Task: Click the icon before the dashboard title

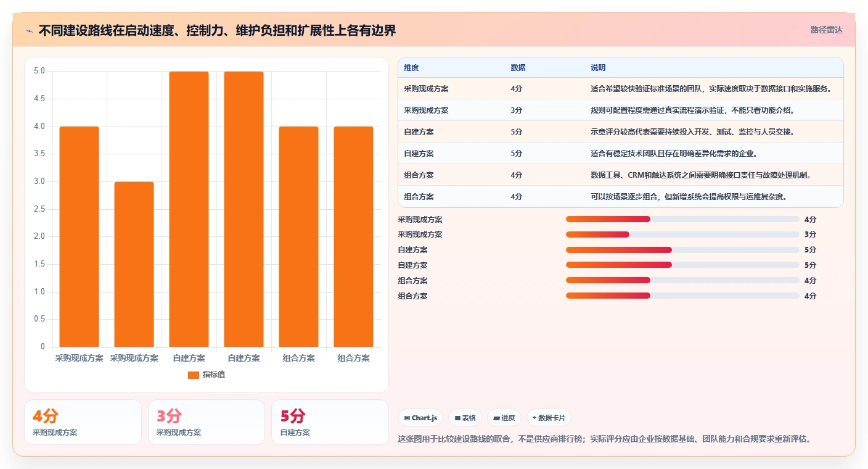Action: (x=30, y=30)
